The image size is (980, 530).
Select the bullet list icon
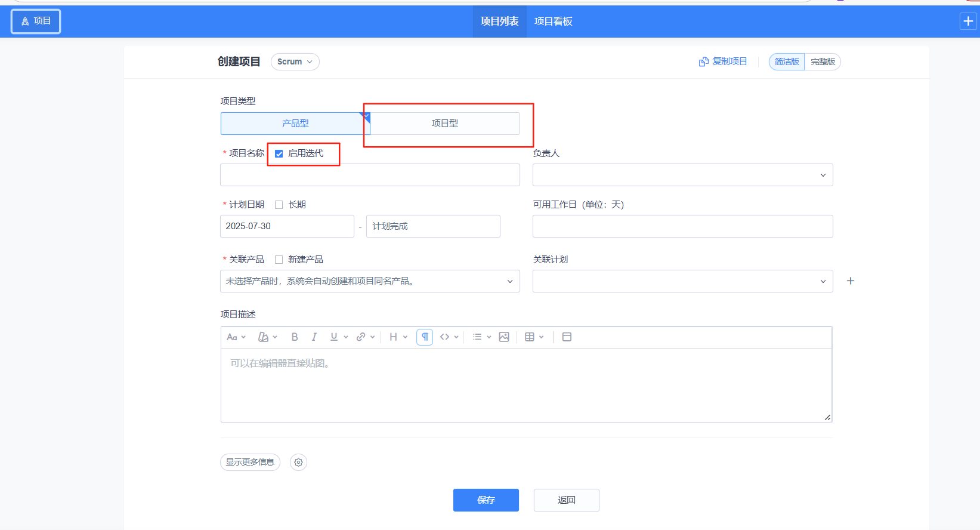[x=477, y=337]
